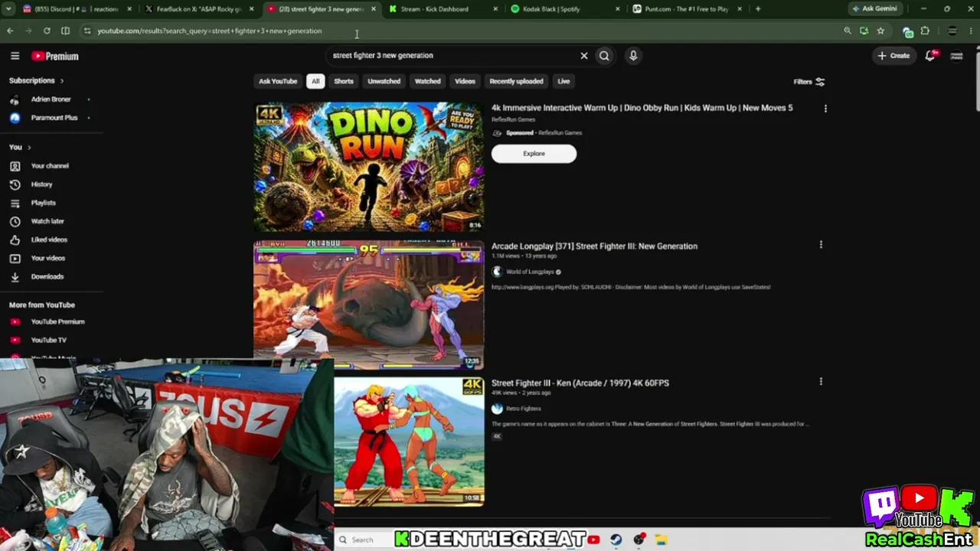Select the Unwatched filter chip
This screenshot has width=980, height=551.
click(x=384, y=81)
